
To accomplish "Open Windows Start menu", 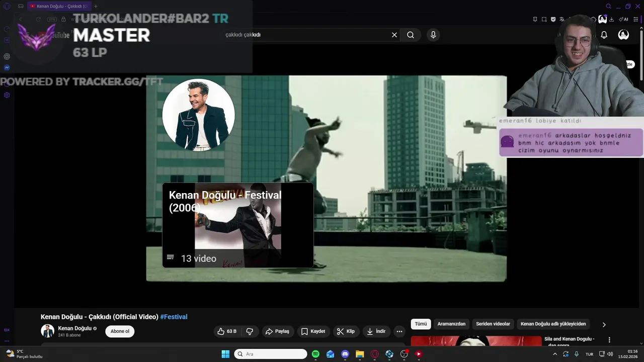I will point(225,354).
